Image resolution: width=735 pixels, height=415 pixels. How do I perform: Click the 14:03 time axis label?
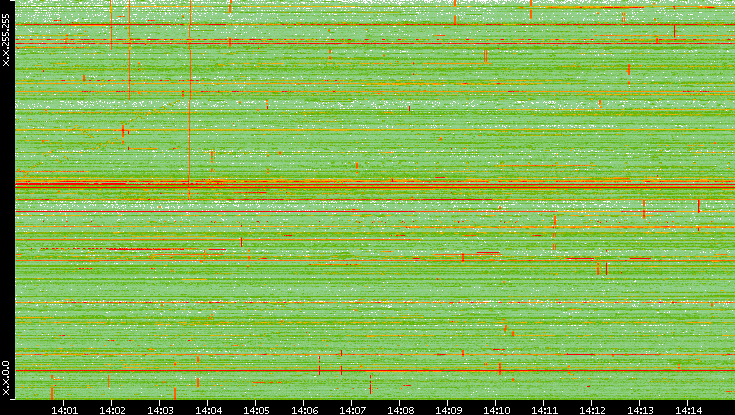[160, 411]
